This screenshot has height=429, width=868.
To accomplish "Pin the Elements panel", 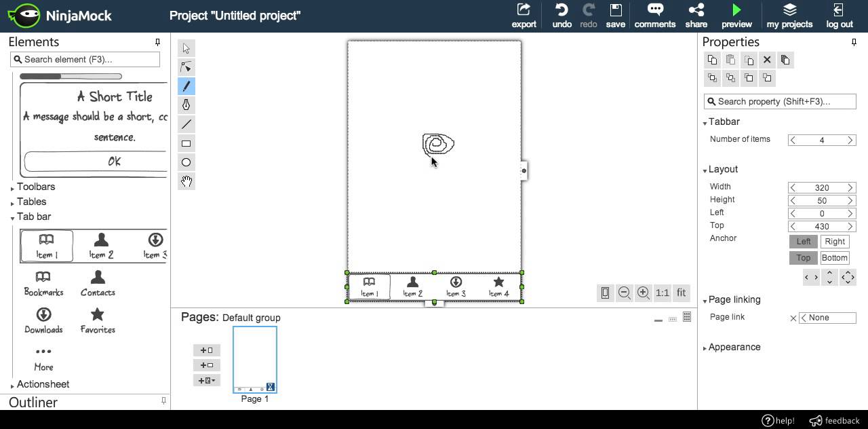I will (157, 42).
